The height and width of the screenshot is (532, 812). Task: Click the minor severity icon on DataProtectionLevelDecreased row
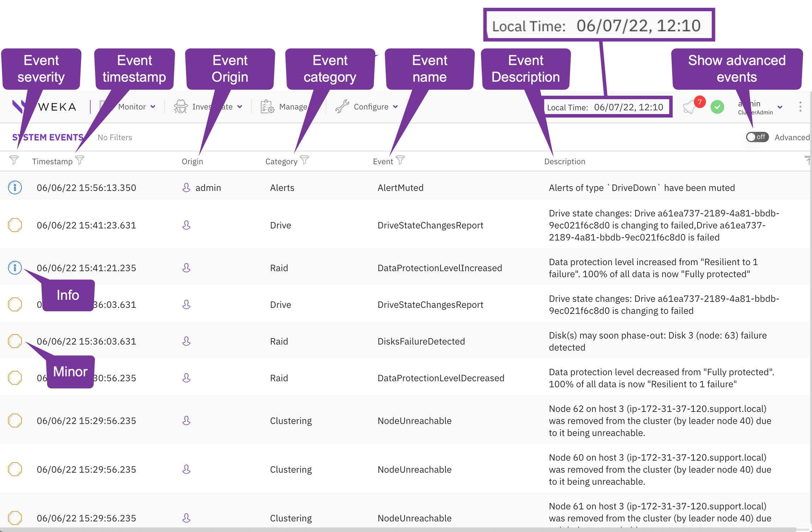coord(15,378)
